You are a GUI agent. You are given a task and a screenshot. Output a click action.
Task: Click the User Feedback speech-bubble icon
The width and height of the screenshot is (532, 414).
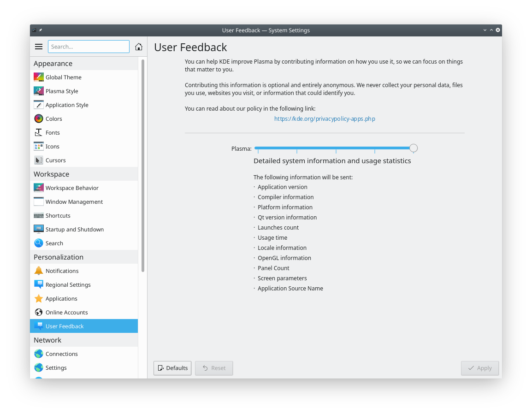[x=39, y=326]
